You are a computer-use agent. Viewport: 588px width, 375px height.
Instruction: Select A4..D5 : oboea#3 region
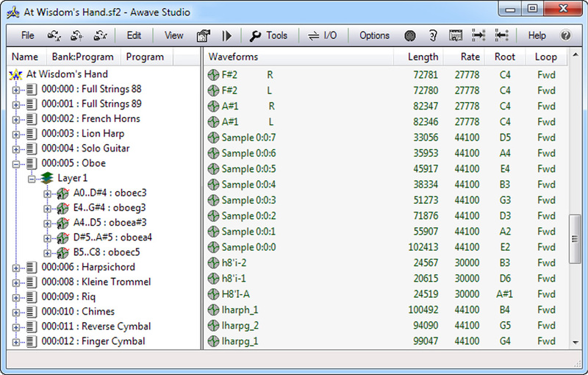point(110,222)
